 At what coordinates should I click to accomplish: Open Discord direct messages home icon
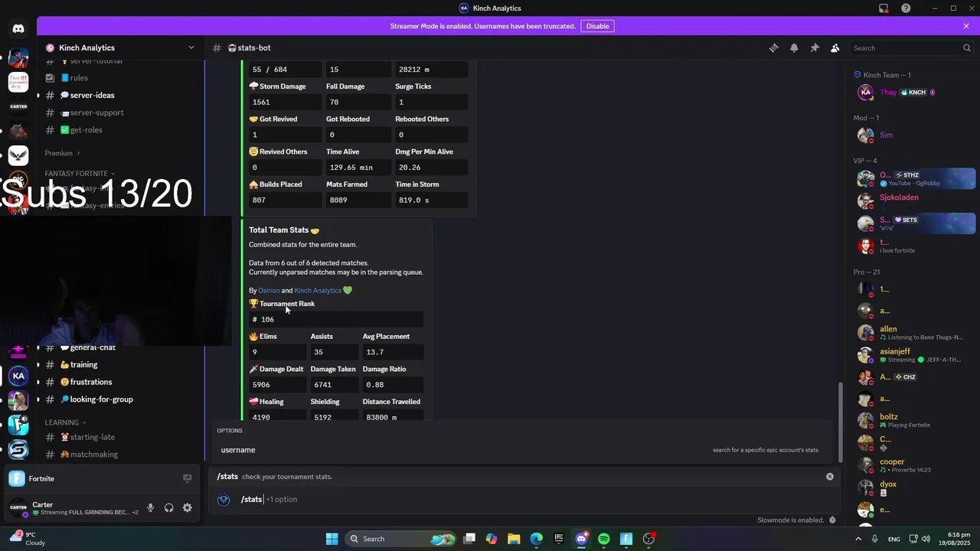pyautogui.click(x=18, y=28)
